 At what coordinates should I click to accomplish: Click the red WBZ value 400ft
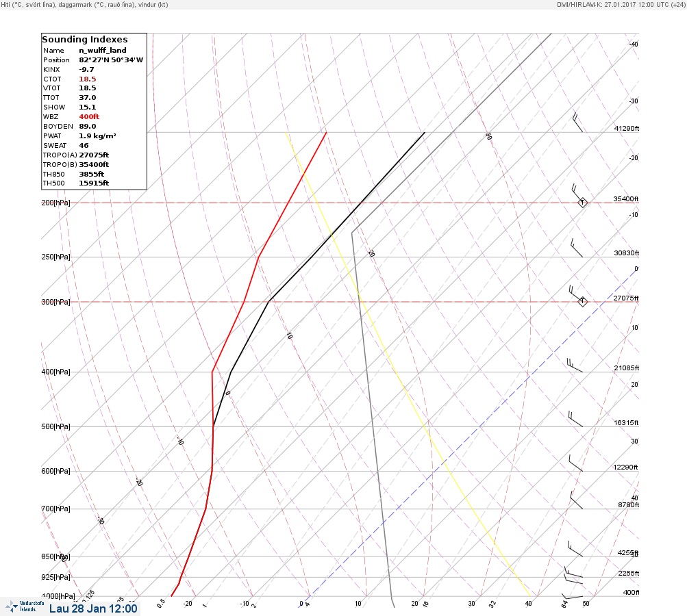coord(89,117)
